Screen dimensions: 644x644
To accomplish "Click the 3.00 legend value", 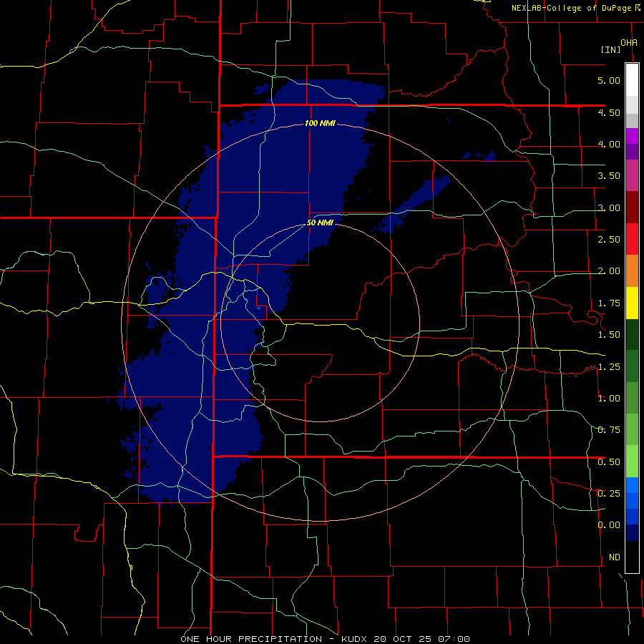I will pos(609,208).
